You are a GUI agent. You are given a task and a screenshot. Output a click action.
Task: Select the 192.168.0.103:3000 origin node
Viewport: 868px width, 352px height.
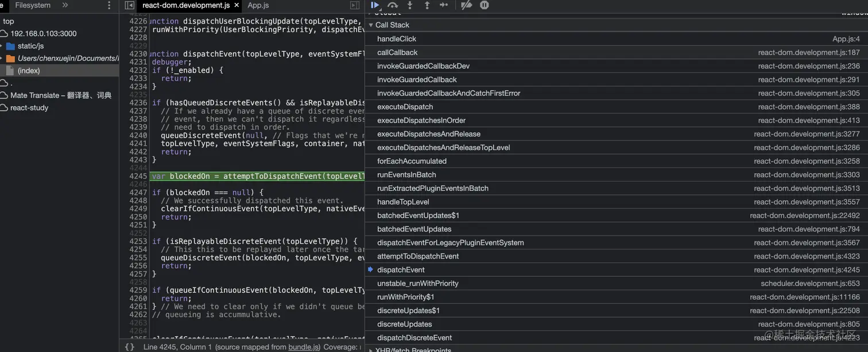pyautogui.click(x=43, y=34)
